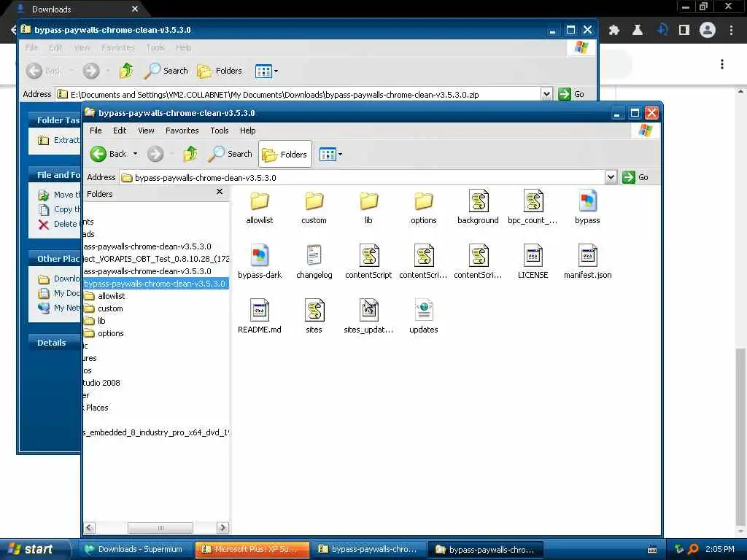Select the LICENSE file icon
Viewport: 747px width, 560px height.
tap(533, 255)
